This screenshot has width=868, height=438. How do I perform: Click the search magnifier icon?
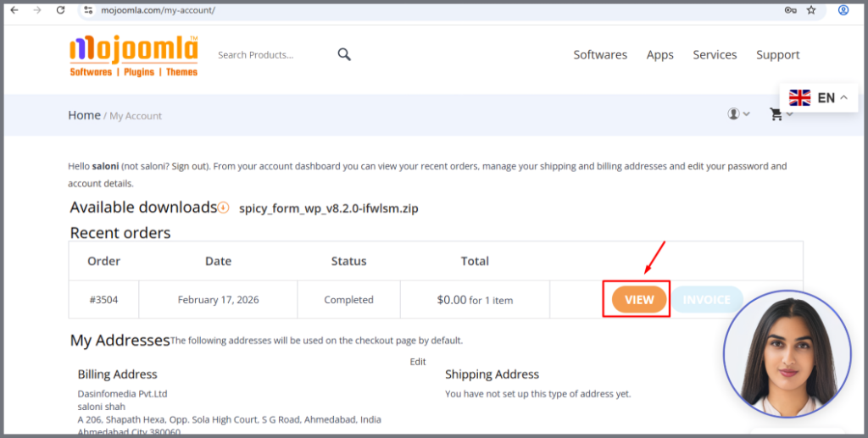click(x=344, y=54)
